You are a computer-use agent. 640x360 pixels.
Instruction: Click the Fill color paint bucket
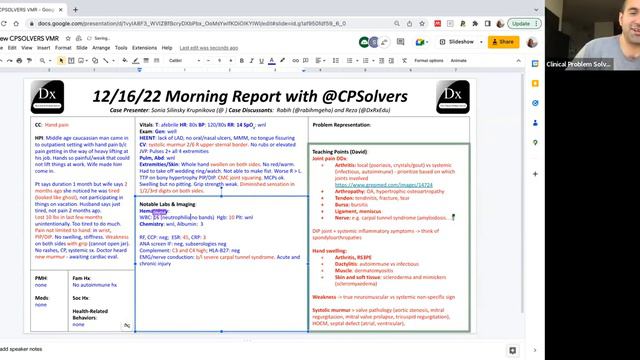(x=125, y=61)
